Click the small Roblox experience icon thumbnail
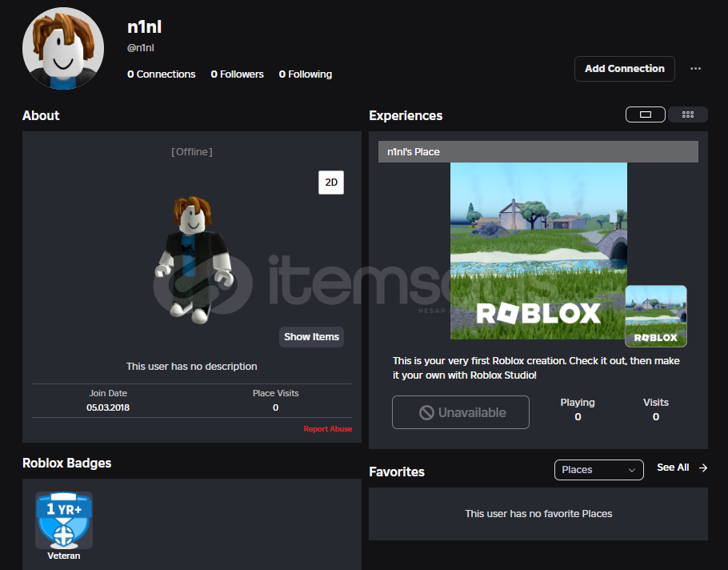This screenshot has height=570, width=728. (x=655, y=316)
